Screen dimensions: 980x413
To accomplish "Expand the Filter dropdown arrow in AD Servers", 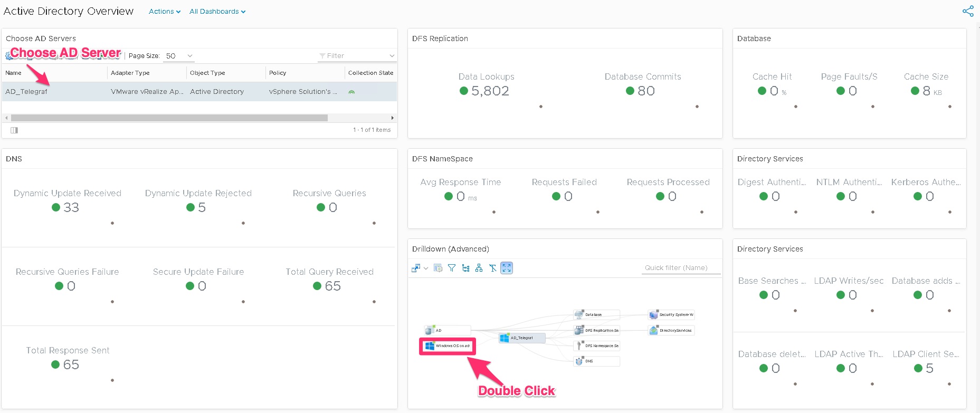I will (392, 56).
